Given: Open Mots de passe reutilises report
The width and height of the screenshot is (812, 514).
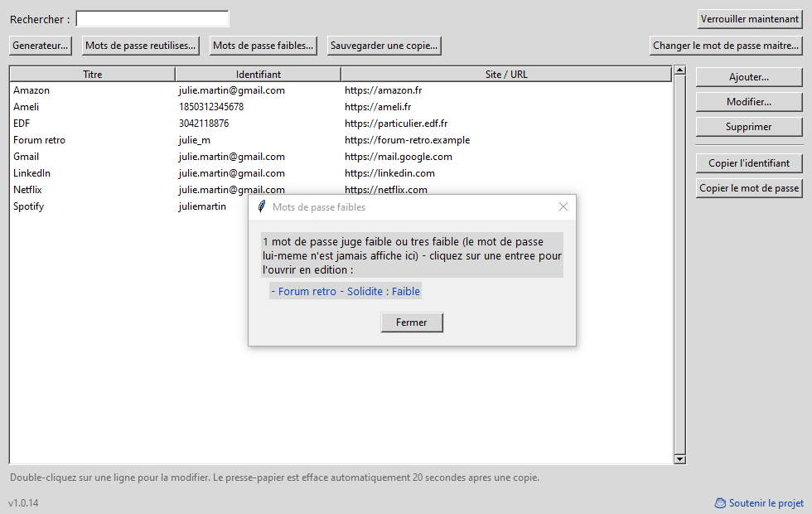Looking at the screenshot, I should (140, 46).
